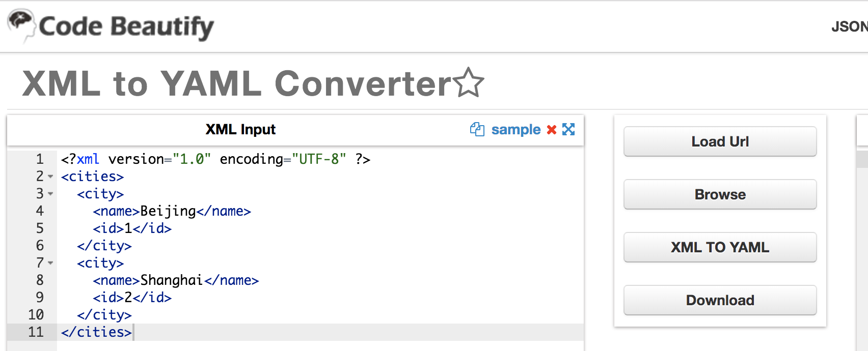
Task: Collapse the cities element fold arrow
Action: 50,177
